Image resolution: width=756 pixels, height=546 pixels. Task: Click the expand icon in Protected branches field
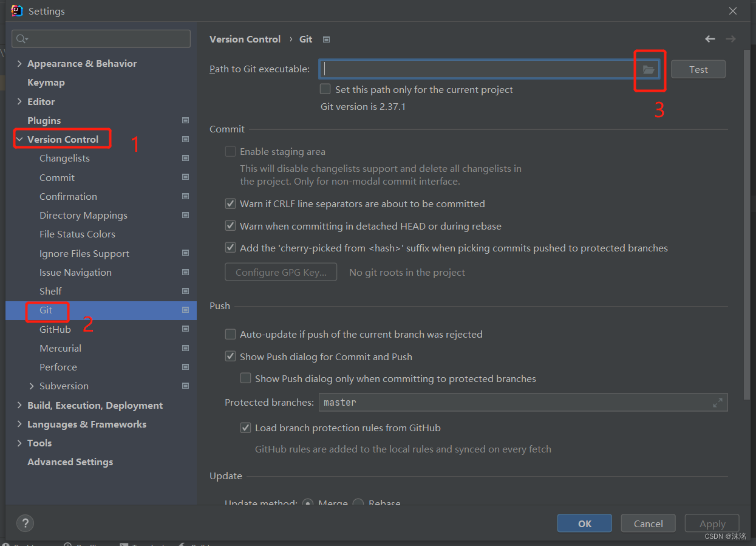click(718, 402)
